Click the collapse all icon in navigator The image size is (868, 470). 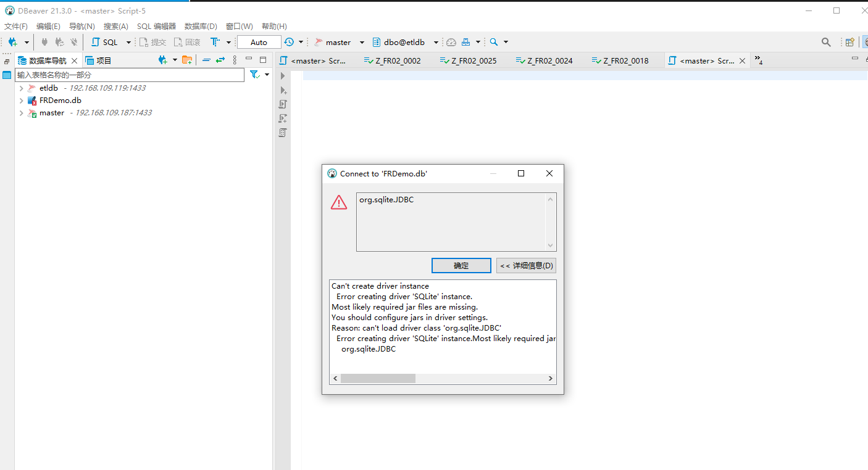(x=206, y=60)
